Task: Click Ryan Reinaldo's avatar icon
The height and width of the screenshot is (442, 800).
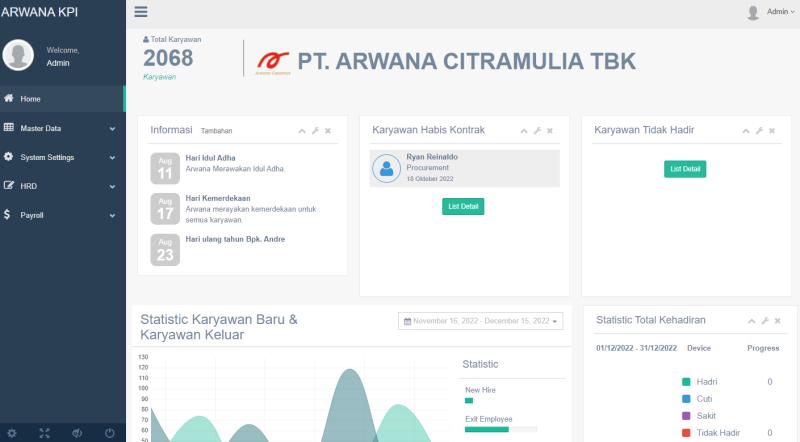Action: coord(386,168)
